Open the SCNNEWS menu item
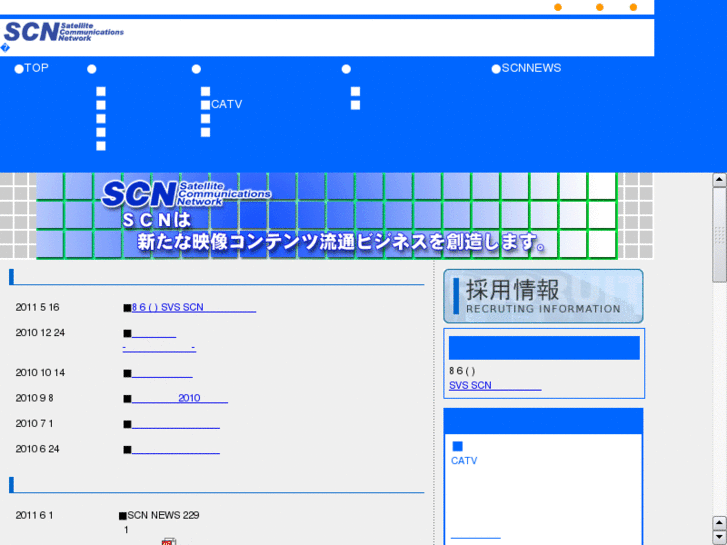This screenshot has height=545, width=727. click(531, 68)
